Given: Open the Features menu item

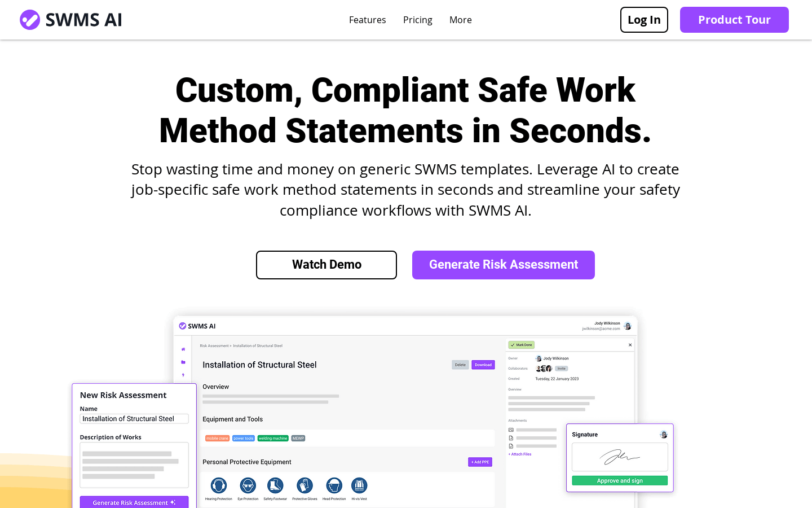Looking at the screenshot, I should coord(367,20).
